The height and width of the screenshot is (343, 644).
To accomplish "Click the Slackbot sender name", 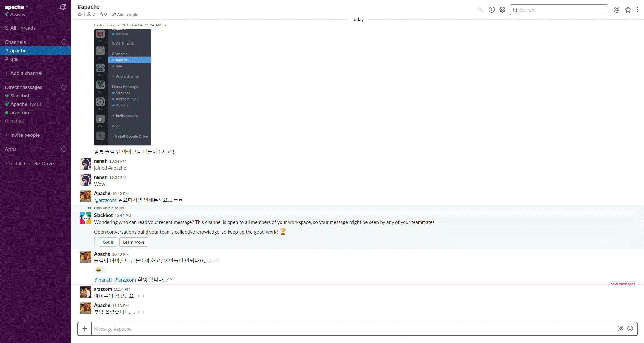I will point(103,215).
